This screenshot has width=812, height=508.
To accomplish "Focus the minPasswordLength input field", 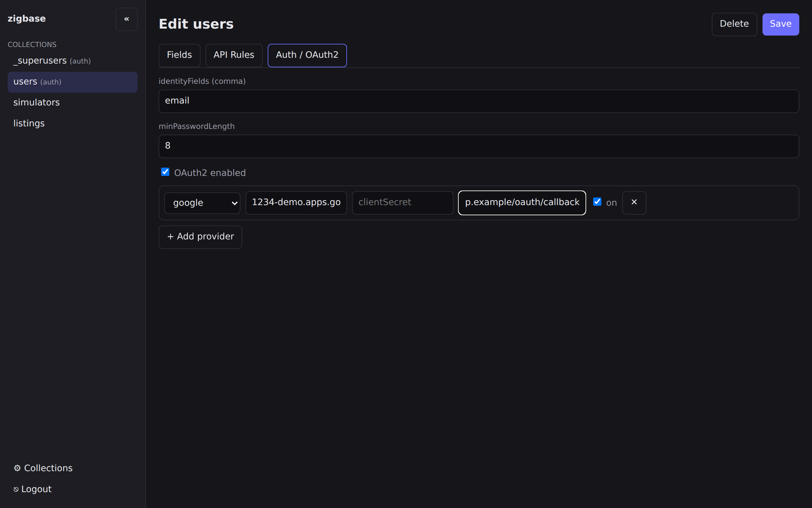I will (479, 146).
